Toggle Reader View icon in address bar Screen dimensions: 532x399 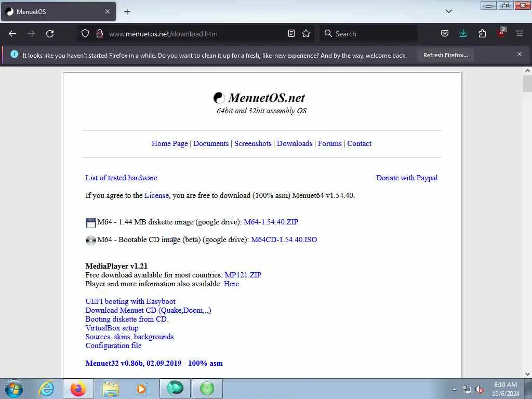(291, 34)
